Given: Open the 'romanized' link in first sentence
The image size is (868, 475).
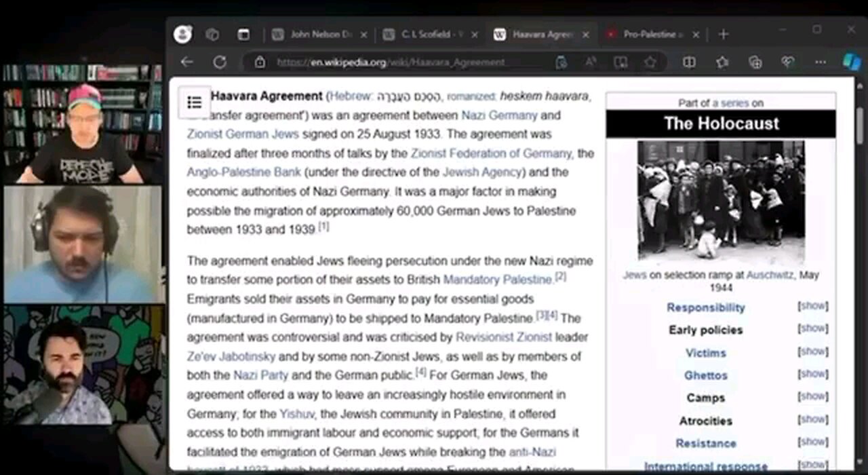Looking at the screenshot, I should 471,97.
